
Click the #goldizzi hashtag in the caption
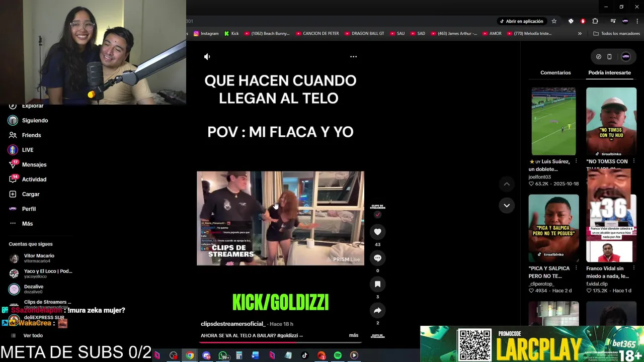(287, 336)
